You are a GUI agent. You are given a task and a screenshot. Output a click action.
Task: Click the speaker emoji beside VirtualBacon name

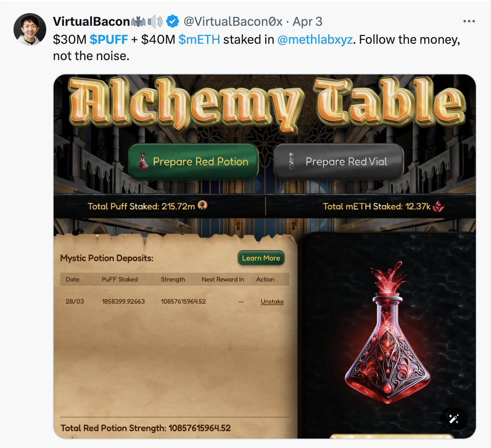click(x=155, y=21)
